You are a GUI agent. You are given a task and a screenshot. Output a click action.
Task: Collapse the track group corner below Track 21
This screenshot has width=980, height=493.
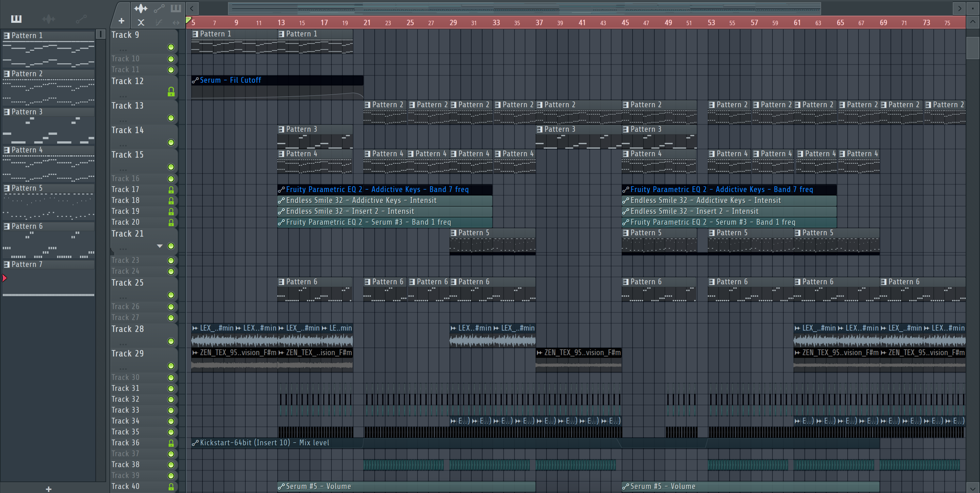pyautogui.click(x=112, y=251)
